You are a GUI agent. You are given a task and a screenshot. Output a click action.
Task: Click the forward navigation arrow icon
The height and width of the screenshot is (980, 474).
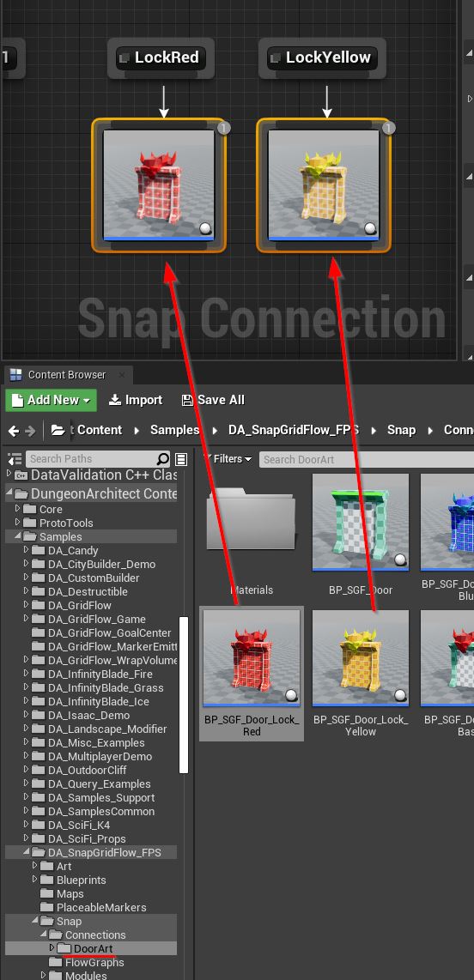click(x=30, y=430)
